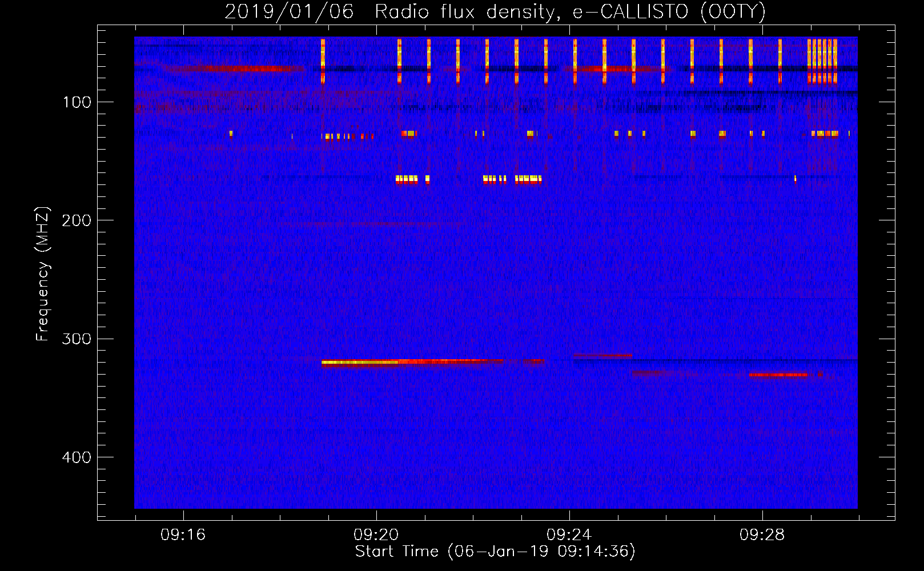
Task: Click the 09:28 time label
Action: [x=762, y=535]
